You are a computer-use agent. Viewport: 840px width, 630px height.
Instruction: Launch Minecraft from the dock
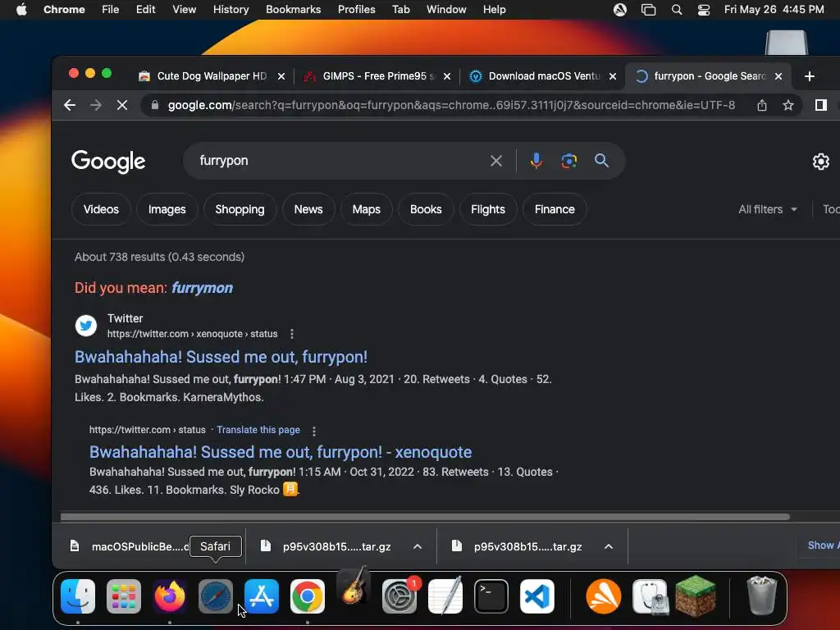click(696, 596)
